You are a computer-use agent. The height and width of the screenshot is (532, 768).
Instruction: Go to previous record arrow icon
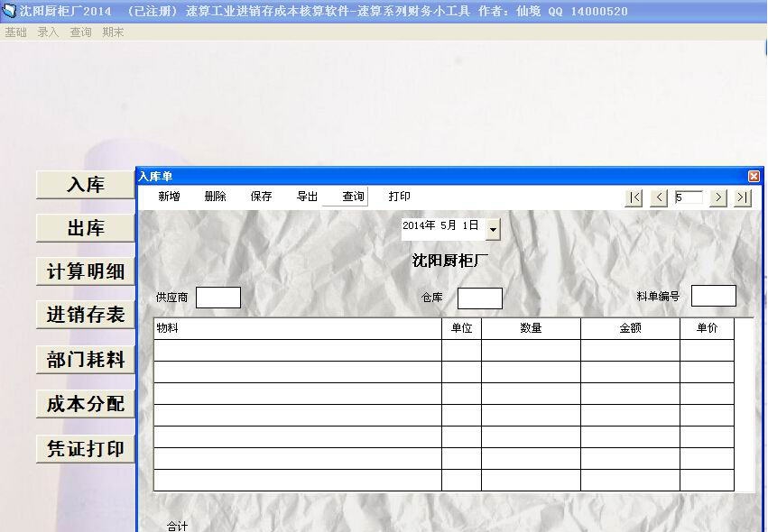click(x=659, y=197)
